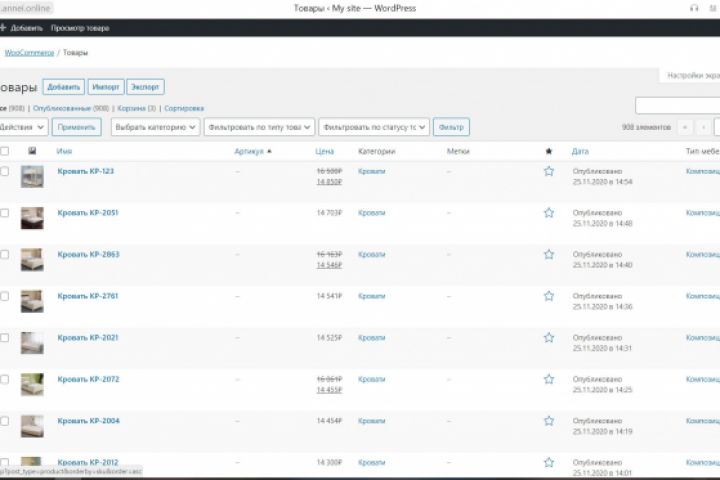Open Кровати category for Кровать КР-123
Viewport: 720px width, 480px height.
371,171
